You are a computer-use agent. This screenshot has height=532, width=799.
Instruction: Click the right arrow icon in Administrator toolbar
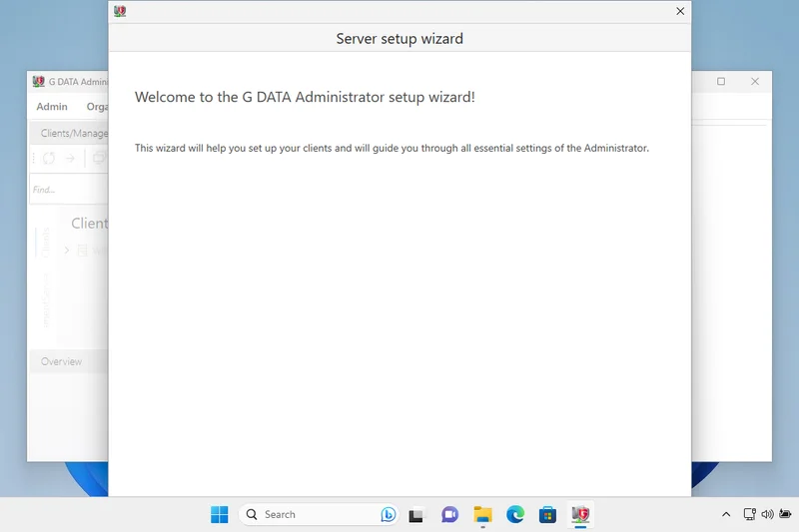point(70,159)
